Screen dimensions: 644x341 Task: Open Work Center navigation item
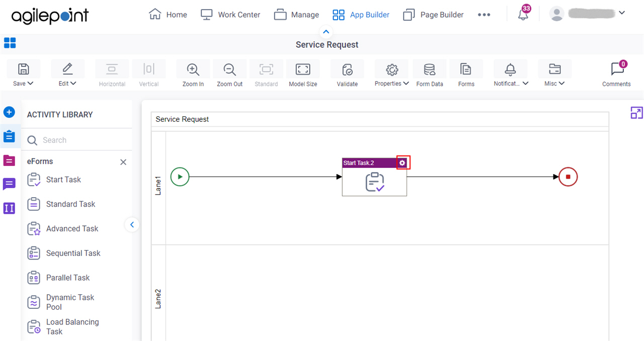coord(230,15)
